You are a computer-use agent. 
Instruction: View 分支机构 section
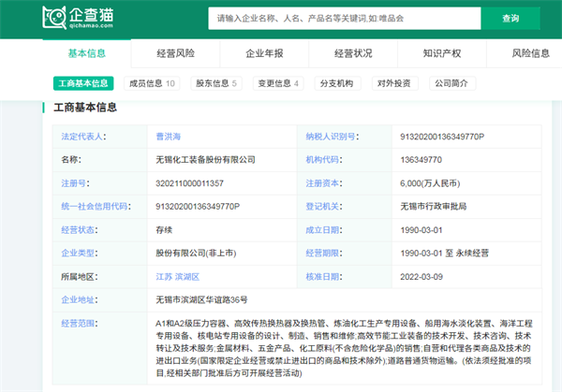coord(336,83)
